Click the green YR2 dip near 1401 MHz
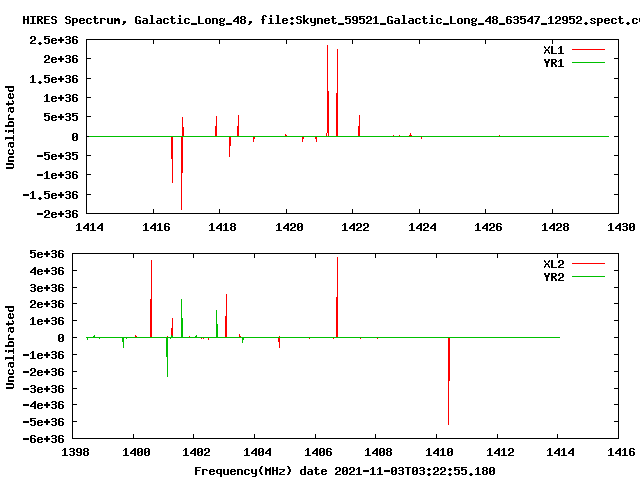The image size is (640, 480). [x=167, y=357]
